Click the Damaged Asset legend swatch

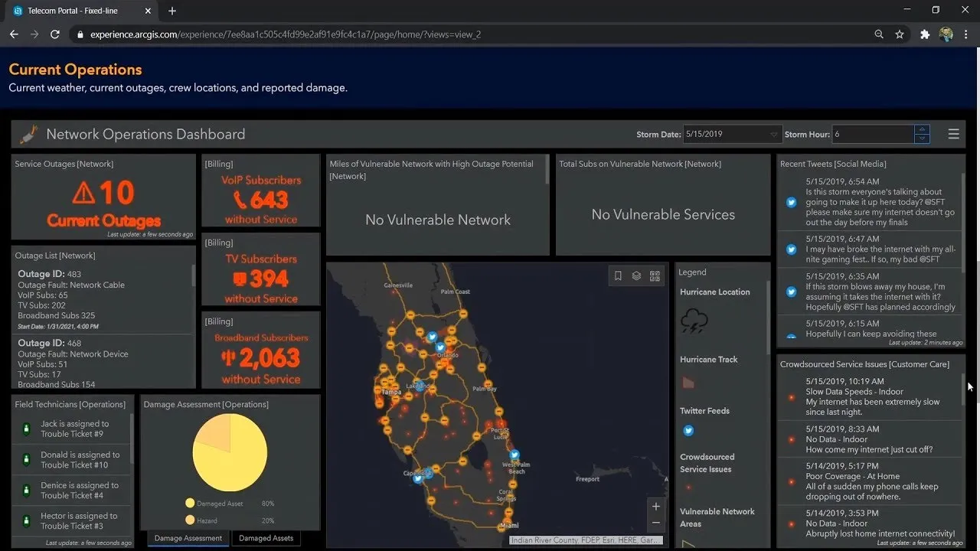click(x=190, y=503)
